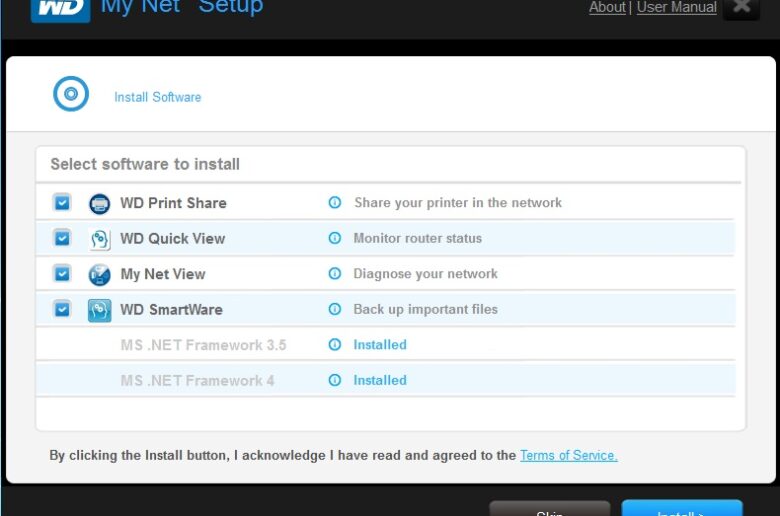780x516 pixels.
Task: Click 'Share your printer in the network' description
Action: coord(458,203)
